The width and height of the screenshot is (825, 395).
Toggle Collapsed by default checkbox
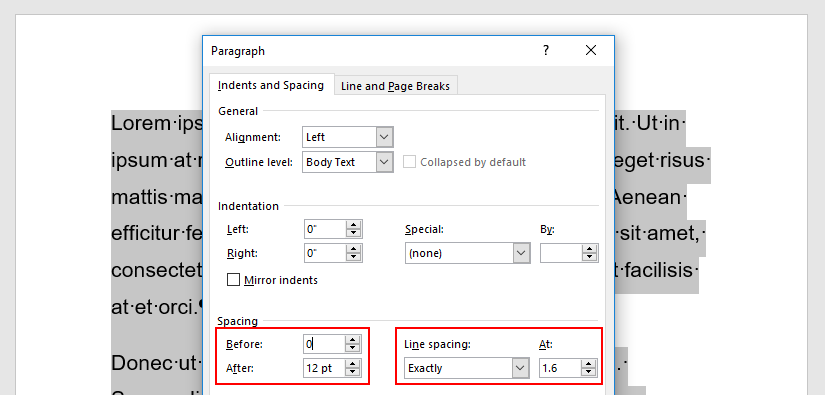[x=409, y=162]
